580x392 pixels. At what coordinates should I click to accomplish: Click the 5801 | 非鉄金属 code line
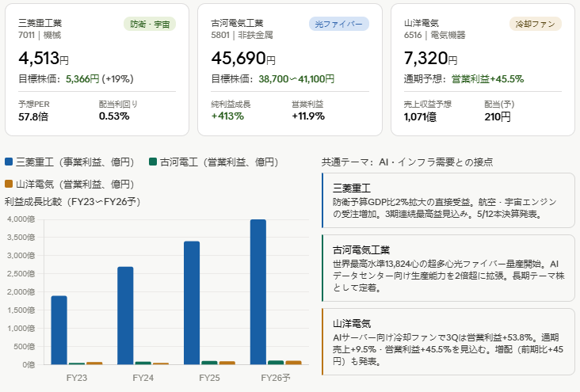point(242,35)
